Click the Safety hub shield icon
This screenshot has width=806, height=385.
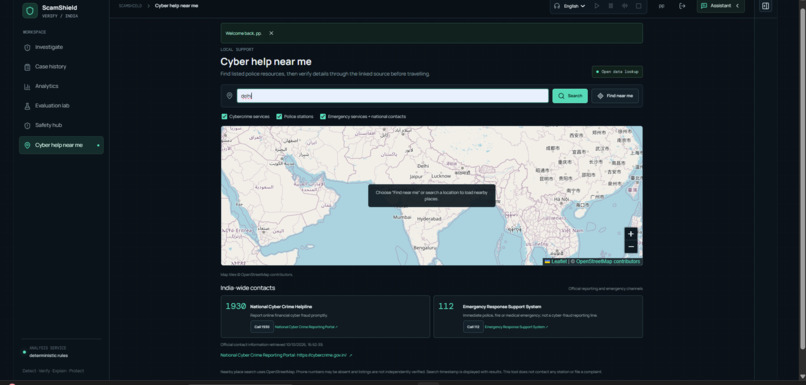tap(27, 125)
